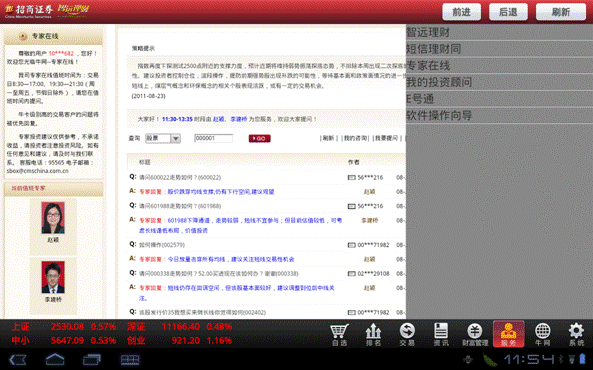Choose the 短信理财 side menu entry
This screenshot has width=593, height=370.
(499, 49)
